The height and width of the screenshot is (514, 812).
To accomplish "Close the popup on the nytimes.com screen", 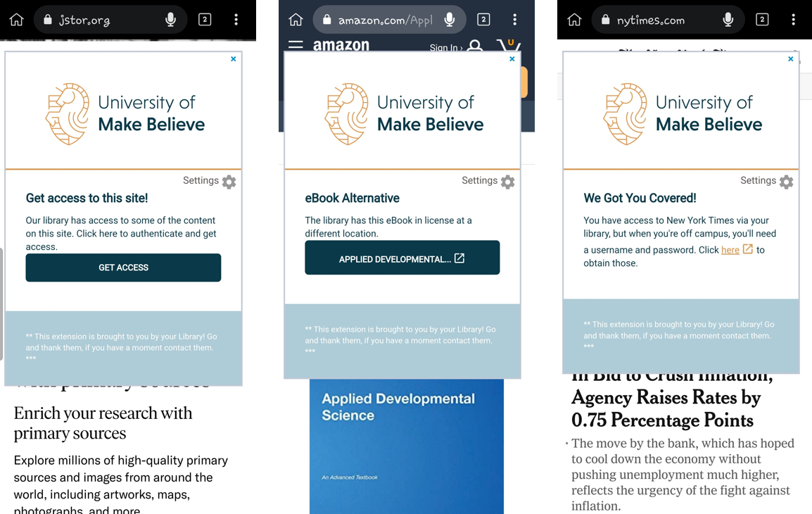I will tap(791, 58).
